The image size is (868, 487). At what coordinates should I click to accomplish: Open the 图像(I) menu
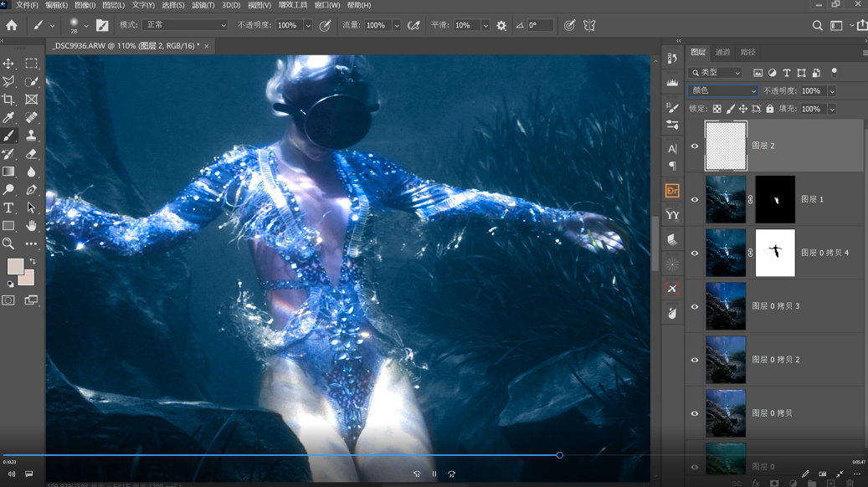(x=85, y=5)
